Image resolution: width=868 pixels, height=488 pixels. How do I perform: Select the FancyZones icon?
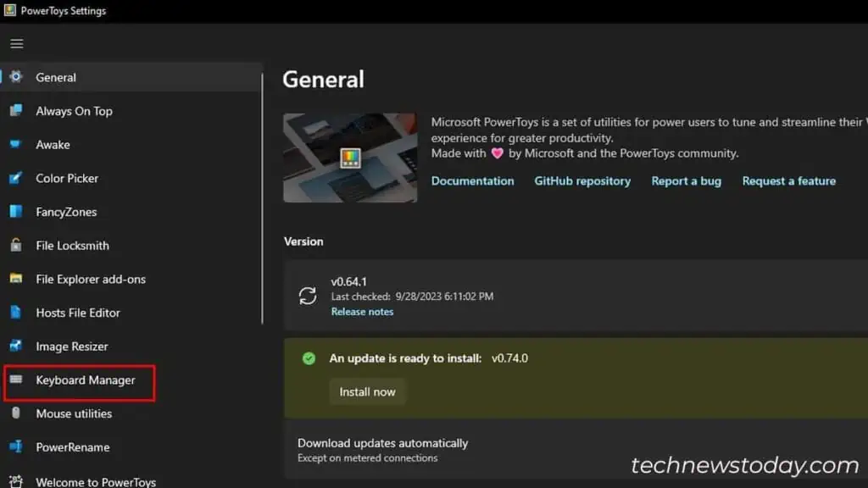(17, 212)
